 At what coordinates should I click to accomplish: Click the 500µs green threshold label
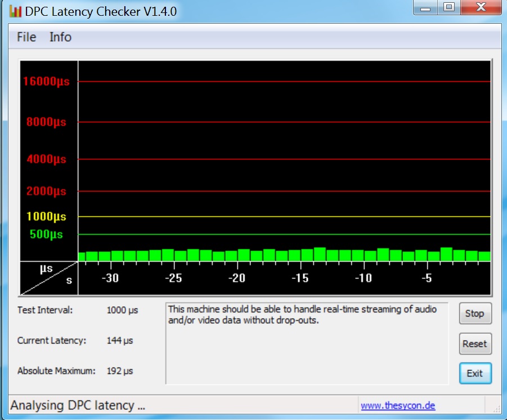click(x=46, y=234)
